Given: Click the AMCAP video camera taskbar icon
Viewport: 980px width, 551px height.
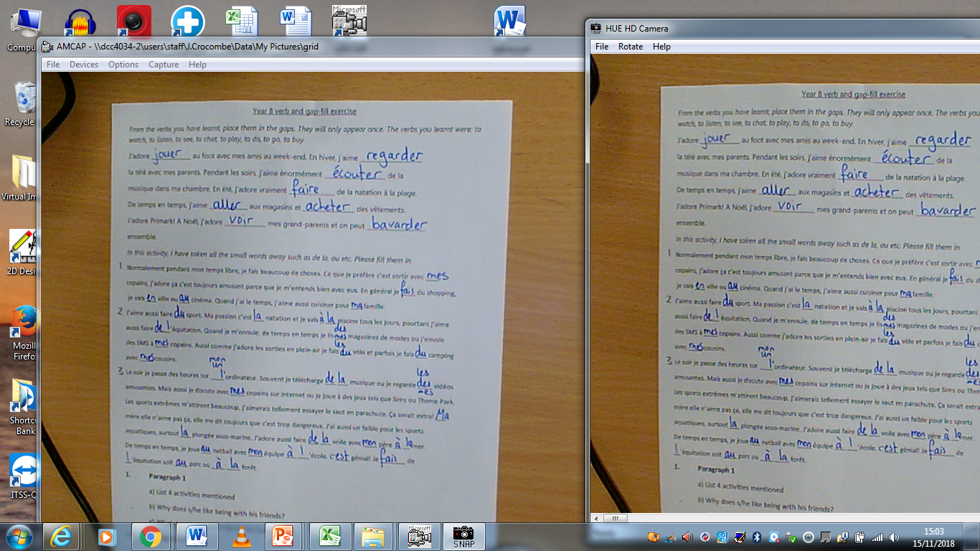Looking at the screenshot, I should coord(419,537).
